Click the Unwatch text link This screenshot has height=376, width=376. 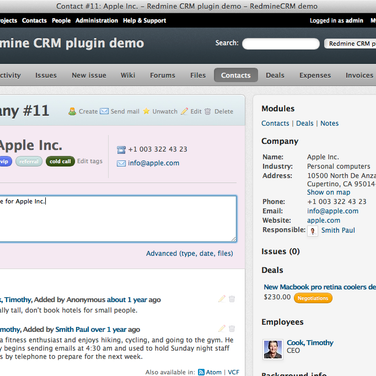tap(165, 111)
